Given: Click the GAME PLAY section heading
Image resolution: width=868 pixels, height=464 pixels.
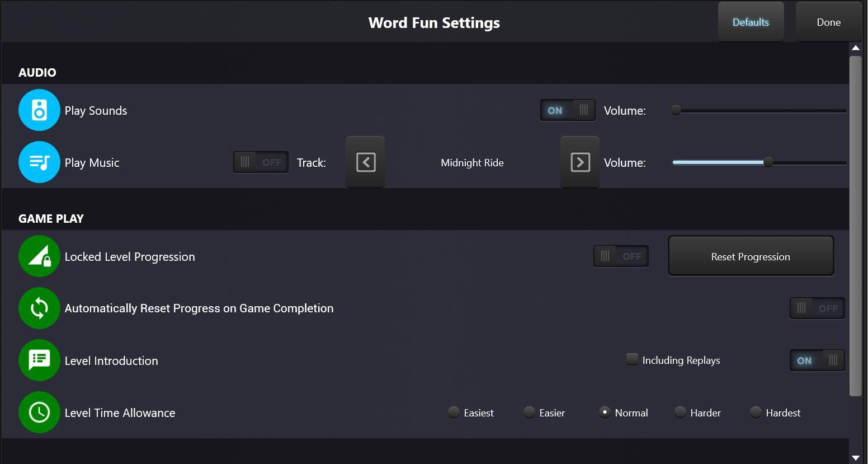Looking at the screenshot, I should pos(51,218).
